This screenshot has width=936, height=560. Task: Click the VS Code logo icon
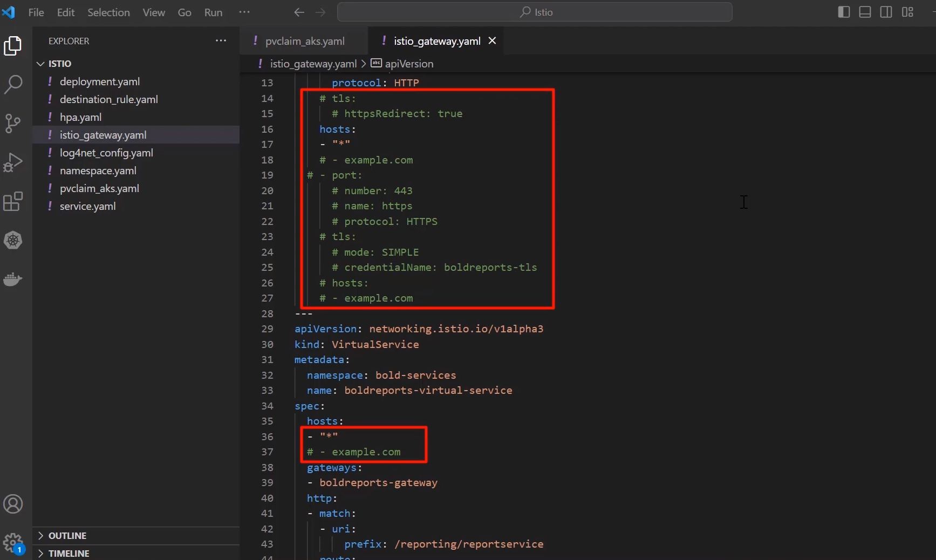tap(9, 12)
